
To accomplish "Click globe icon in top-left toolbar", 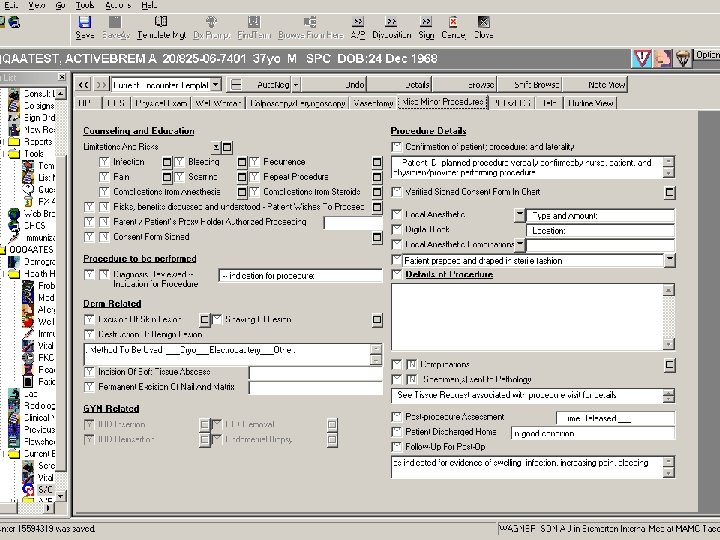I will pyautogui.click(x=14, y=22).
